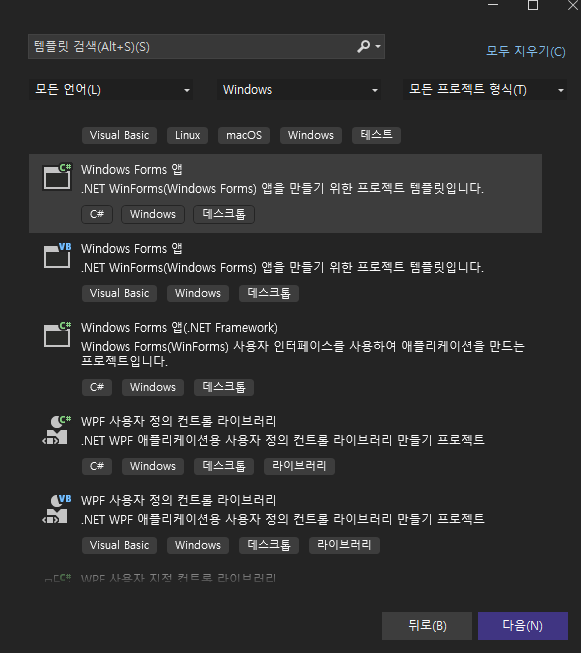Minimize the dialog window
Image resolution: width=581 pixels, height=653 pixels.
click(493, 5)
